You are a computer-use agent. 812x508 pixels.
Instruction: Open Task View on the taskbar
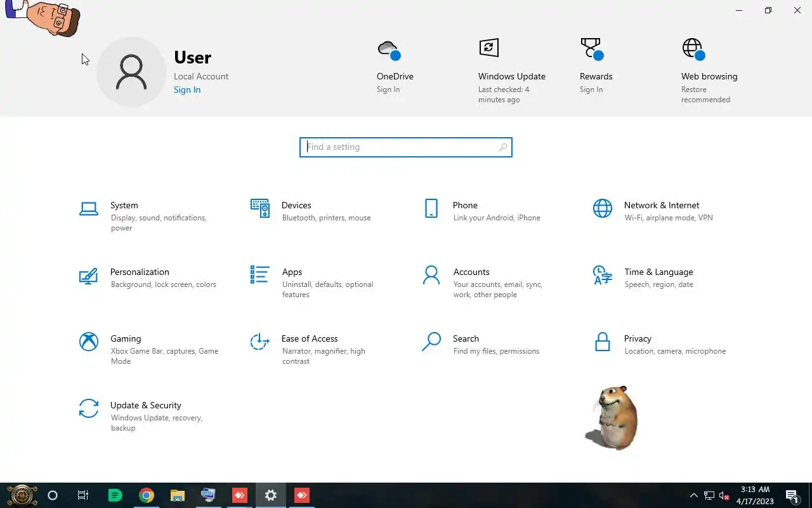click(83, 495)
